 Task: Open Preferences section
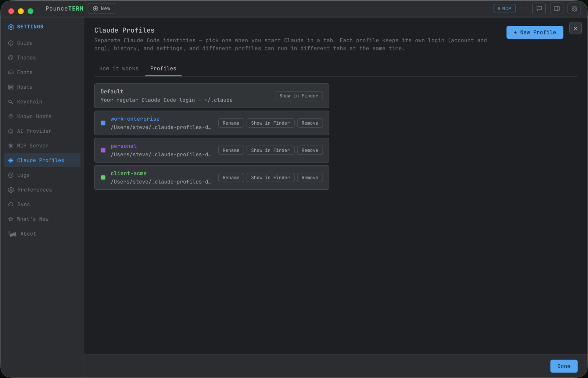(42, 190)
